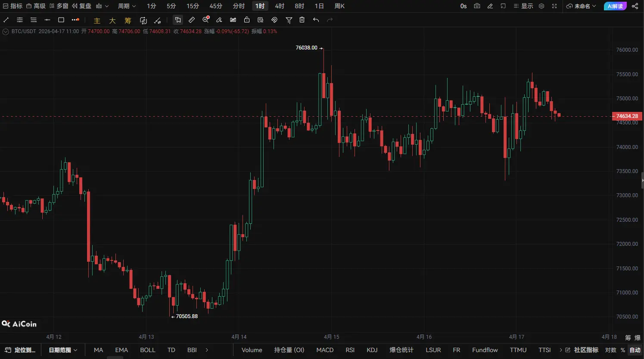Expand more sub-indicators after TTSI
The width and height of the screenshot is (644, 359).
561,350
